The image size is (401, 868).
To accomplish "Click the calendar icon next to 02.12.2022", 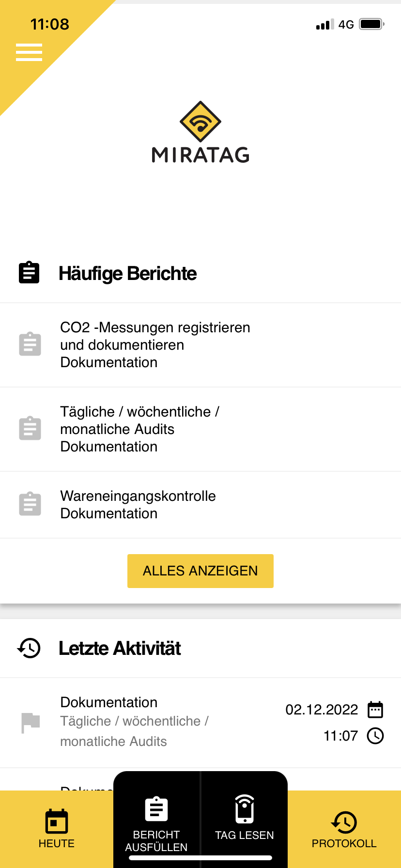I will (x=375, y=710).
